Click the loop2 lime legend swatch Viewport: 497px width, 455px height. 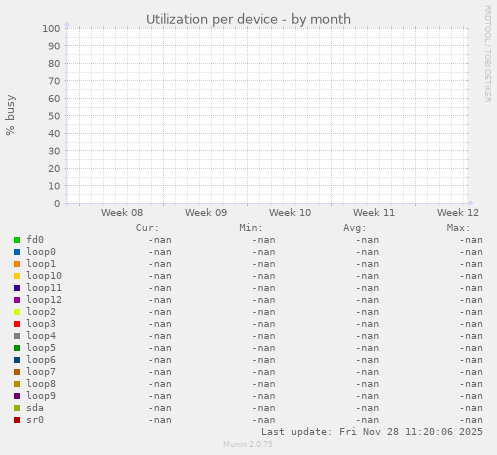pyautogui.click(x=17, y=312)
